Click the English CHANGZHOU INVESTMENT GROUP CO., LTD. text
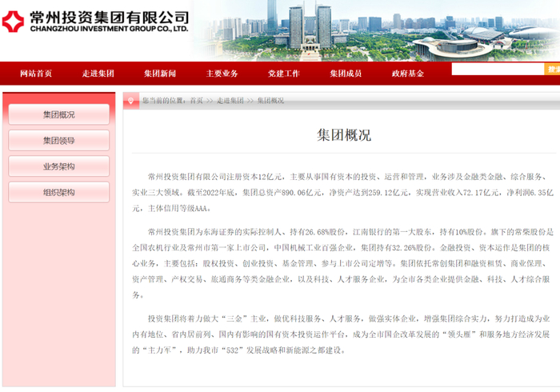The image size is (560, 392). [x=110, y=29]
